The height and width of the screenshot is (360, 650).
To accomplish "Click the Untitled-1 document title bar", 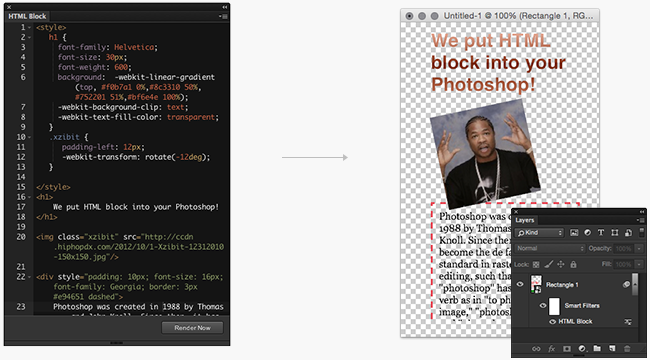I will click(500, 16).
